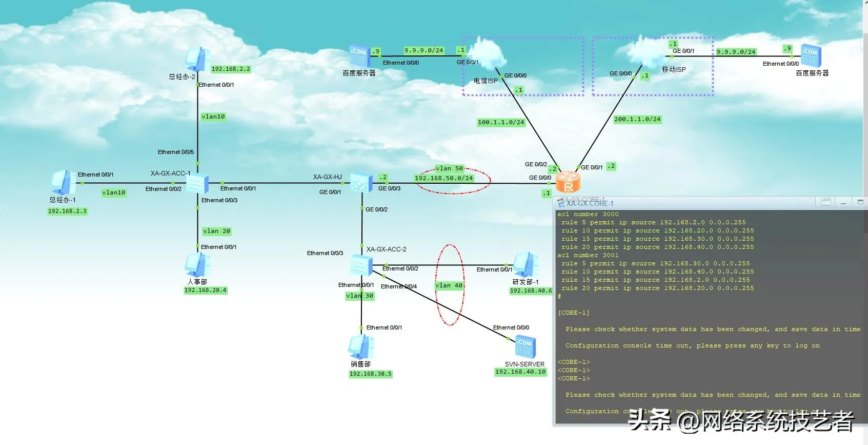Select the 100.1.1.0/24 network label
This screenshot has height=445, width=868.
click(x=501, y=122)
